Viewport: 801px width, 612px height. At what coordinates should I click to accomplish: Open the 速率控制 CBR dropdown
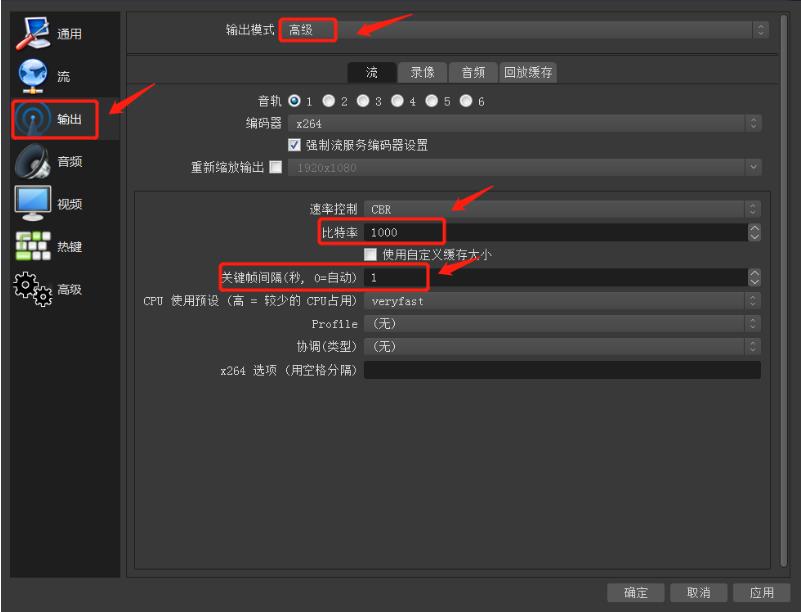pyautogui.click(x=562, y=209)
